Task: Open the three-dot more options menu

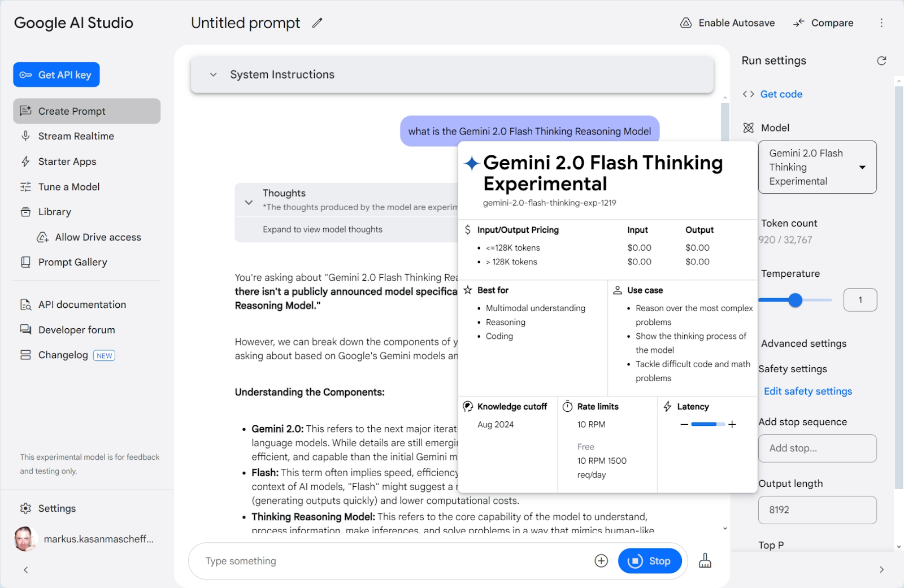Action: pyautogui.click(x=881, y=23)
